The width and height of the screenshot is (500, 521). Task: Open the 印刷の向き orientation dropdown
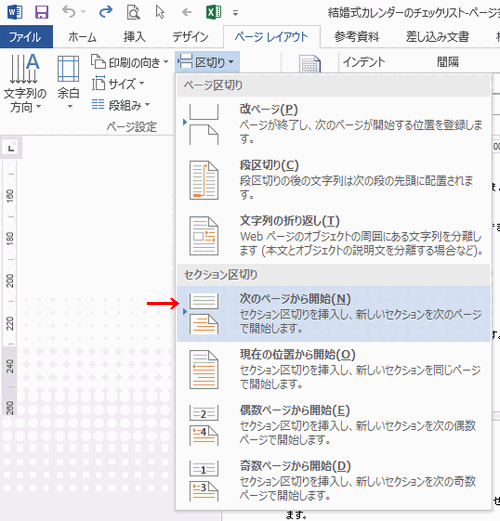[x=130, y=62]
